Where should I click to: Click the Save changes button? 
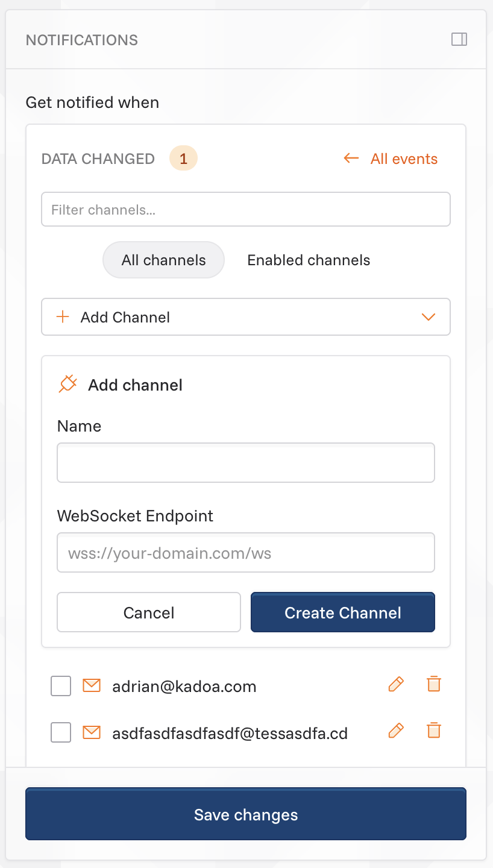pyautogui.click(x=246, y=814)
